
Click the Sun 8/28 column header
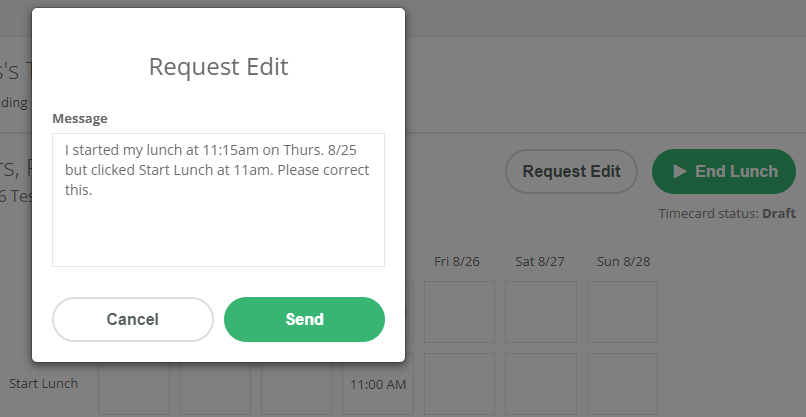(624, 262)
